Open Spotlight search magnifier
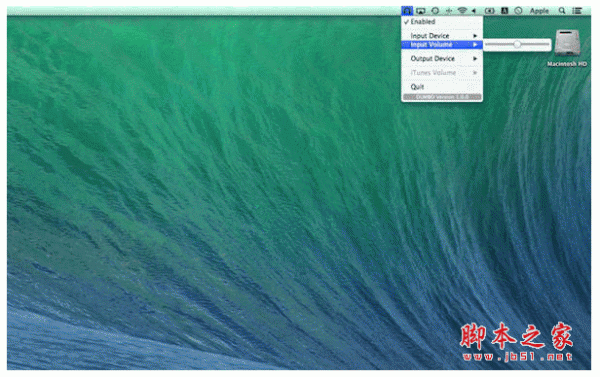Image resolution: width=600 pixels, height=377 pixels. (562, 11)
